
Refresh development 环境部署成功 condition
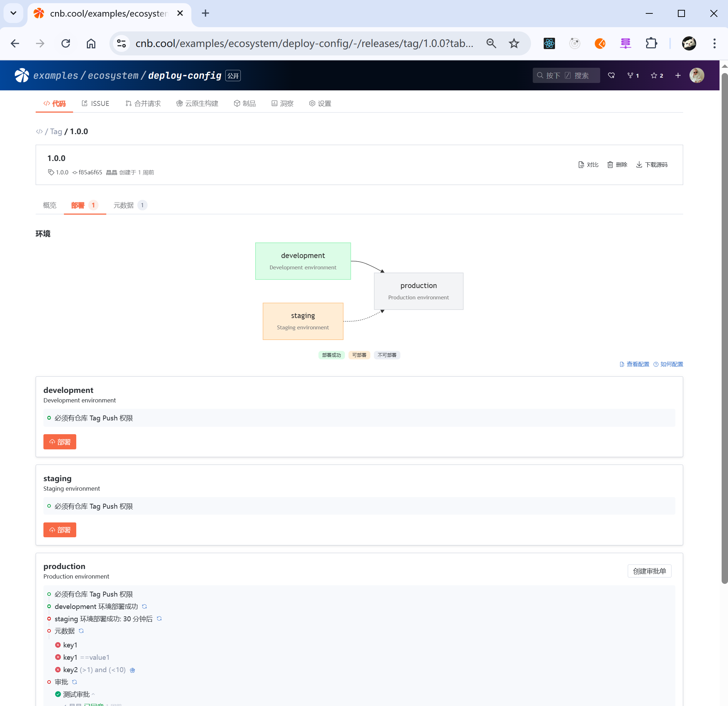144,606
